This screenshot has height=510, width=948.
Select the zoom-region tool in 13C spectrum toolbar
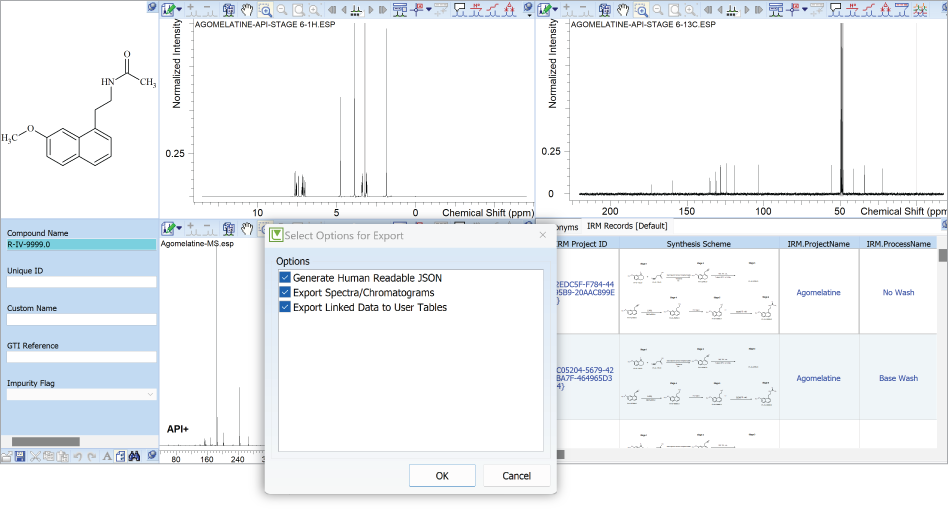point(641,10)
